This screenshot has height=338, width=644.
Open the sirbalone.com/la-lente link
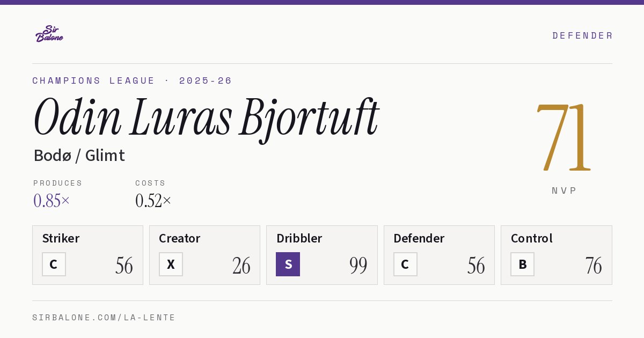(x=104, y=318)
